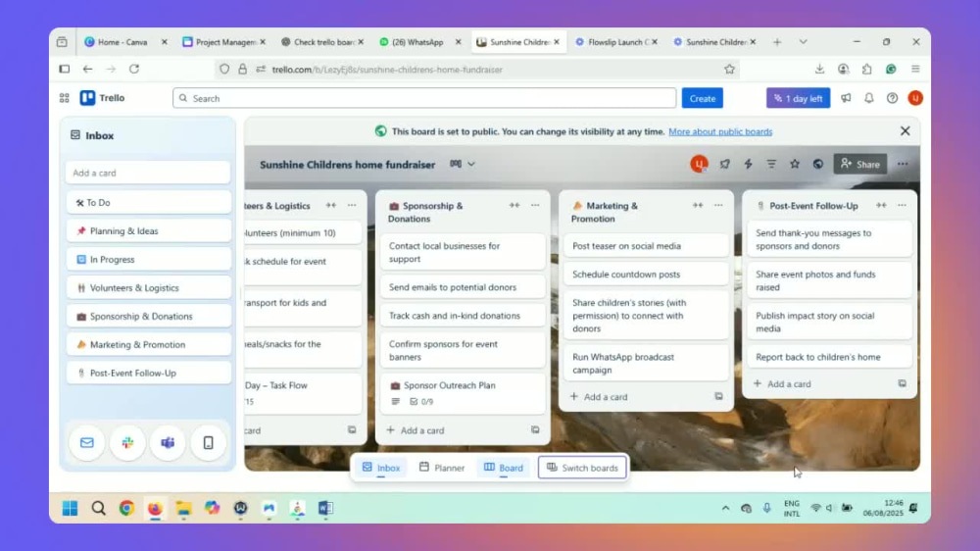Change board visibility via globe icon

[818, 164]
